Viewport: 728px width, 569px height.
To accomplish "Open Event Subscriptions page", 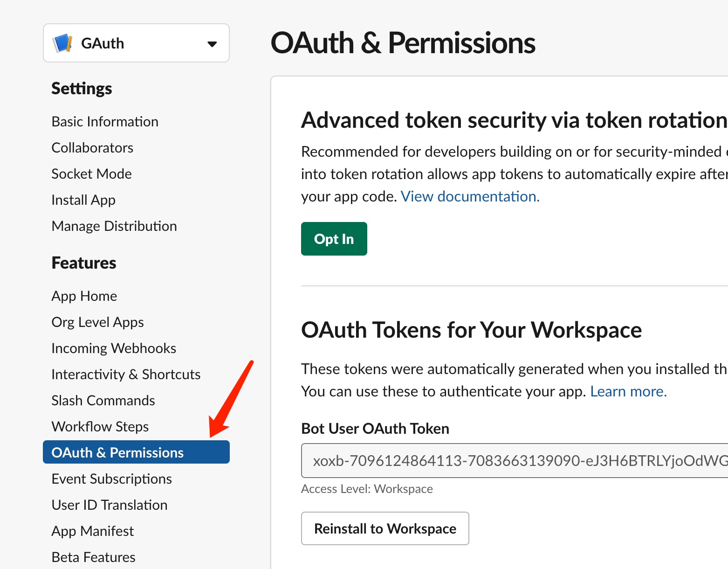I will click(111, 479).
